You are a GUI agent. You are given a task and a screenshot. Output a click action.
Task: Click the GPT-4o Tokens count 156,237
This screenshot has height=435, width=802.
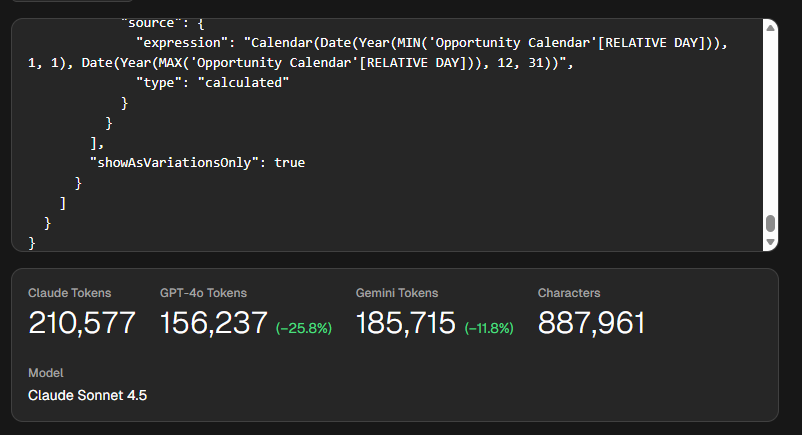point(213,323)
